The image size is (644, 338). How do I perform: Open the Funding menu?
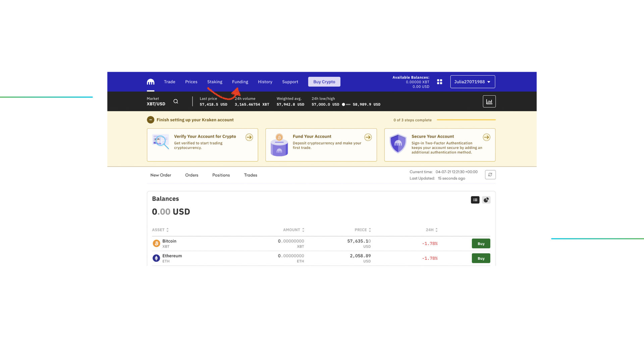click(x=240, y=81)
